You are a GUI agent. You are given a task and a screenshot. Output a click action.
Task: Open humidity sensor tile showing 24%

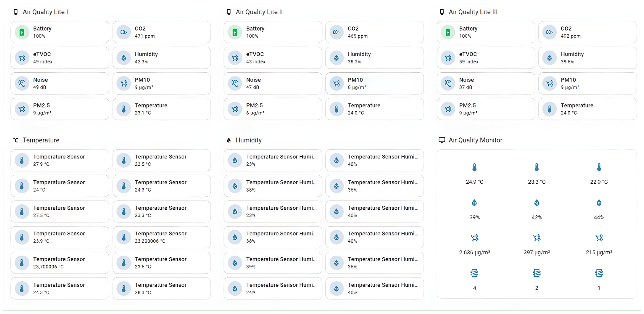(x=273, y=289)
